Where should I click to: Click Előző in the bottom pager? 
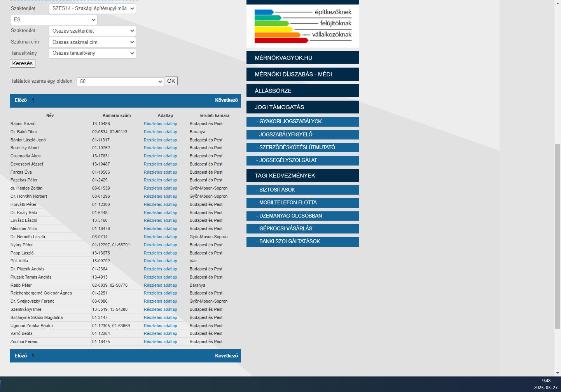click(x=21, y=356)
